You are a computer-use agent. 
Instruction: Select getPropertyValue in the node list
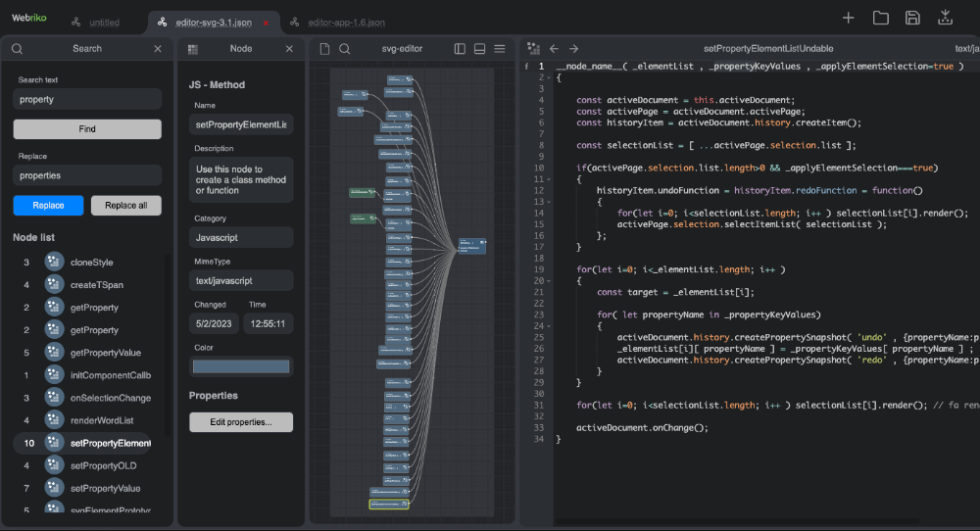[105, 353]
